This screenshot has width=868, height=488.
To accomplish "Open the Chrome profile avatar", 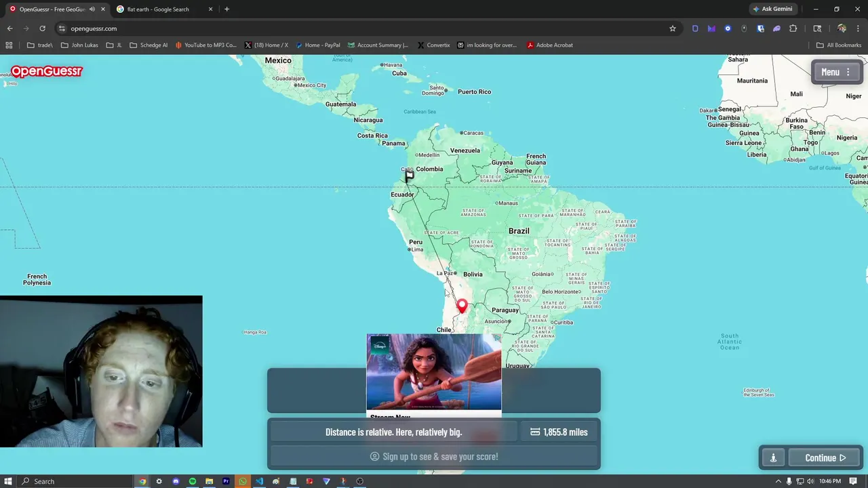I will click(x=842, y=28).
